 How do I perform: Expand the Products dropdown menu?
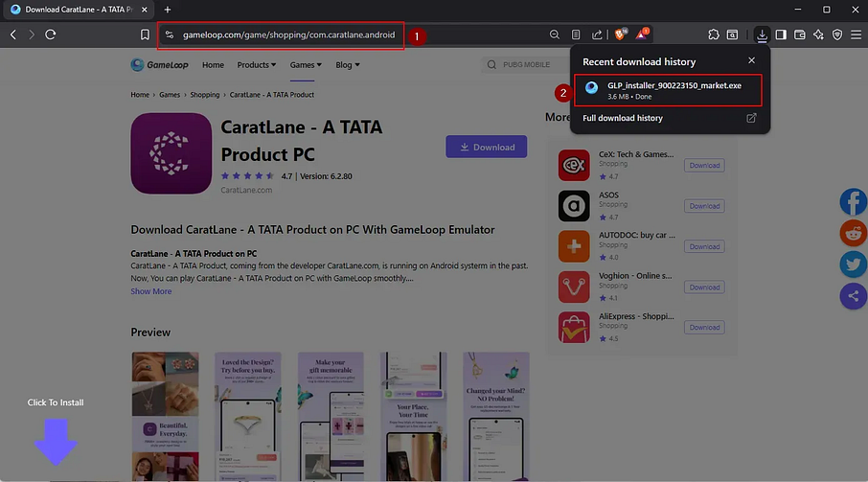click(x=257, y=65)
